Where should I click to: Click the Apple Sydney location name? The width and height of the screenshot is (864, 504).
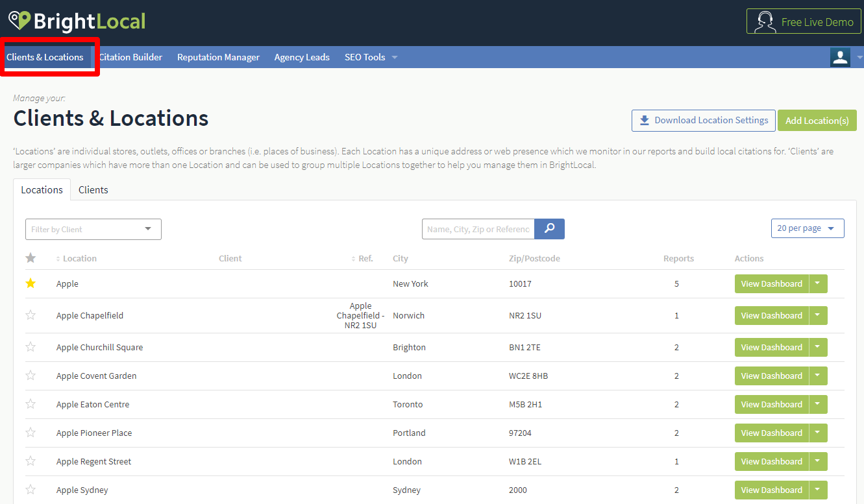[x=82, y=490]
